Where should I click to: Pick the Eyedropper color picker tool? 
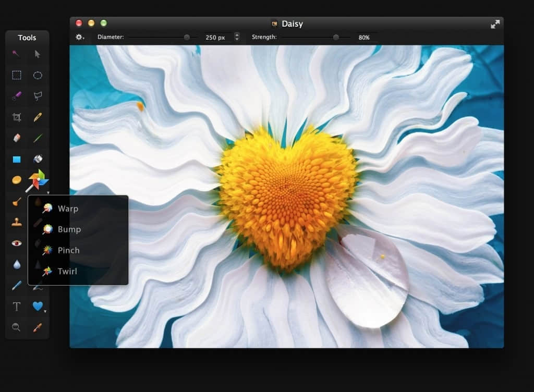pos(38,327)
